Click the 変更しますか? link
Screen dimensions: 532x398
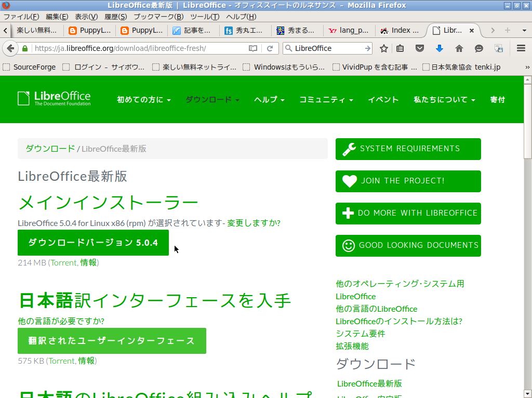click(x=254, y=223)
